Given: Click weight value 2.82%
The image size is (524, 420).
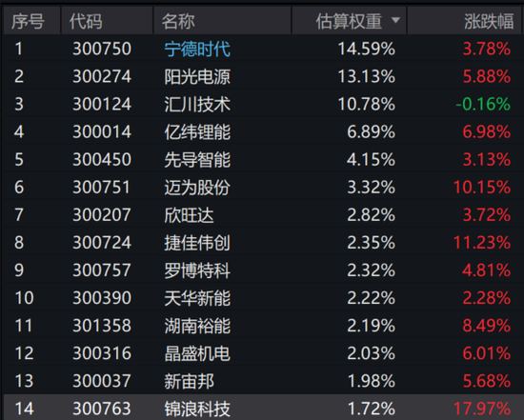Looking at the screenshot, I should tap(372, 215).
